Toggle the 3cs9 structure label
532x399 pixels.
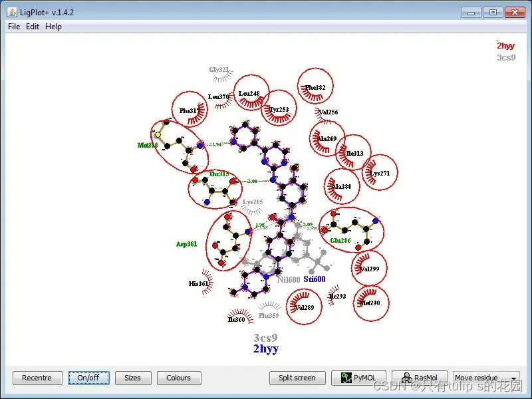(x=506, y=58)
